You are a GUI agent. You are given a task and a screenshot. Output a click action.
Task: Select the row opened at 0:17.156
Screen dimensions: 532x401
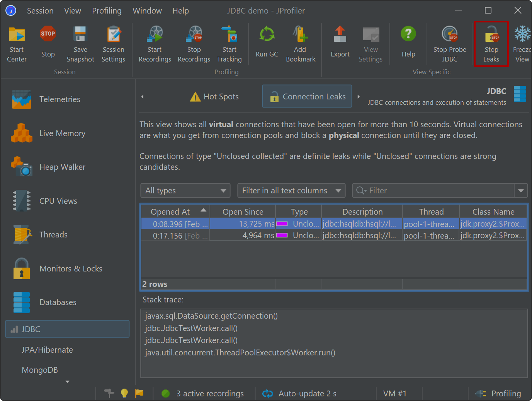click(334, 235)
